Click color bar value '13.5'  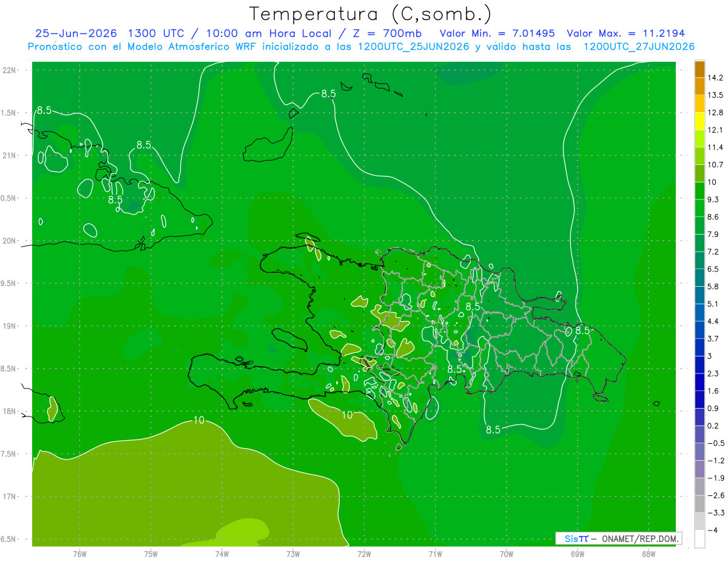715,95
